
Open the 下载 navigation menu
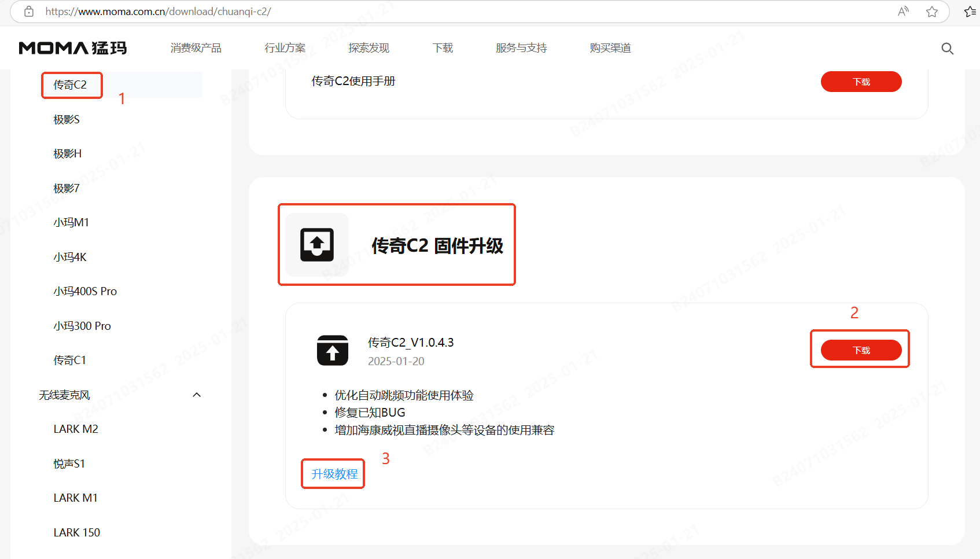[443, 48]
